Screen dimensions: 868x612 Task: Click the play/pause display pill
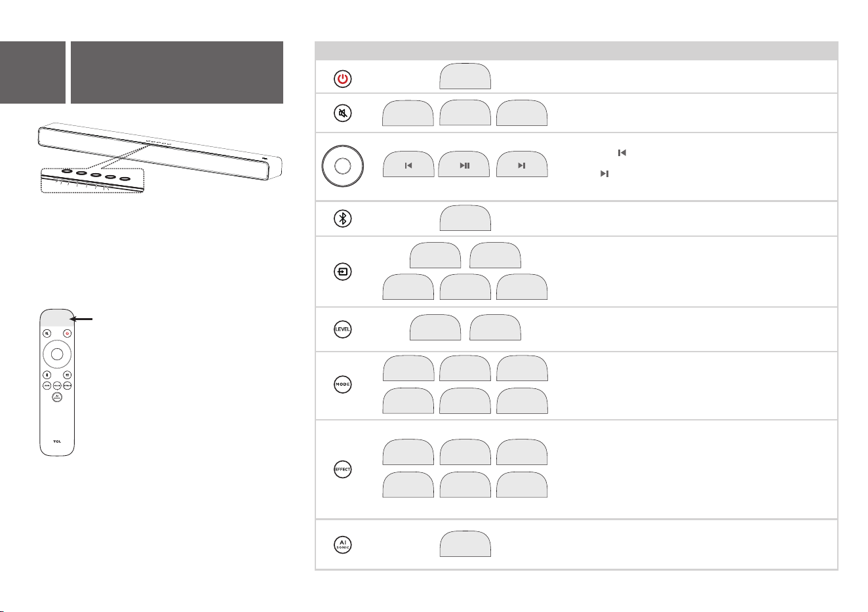pos(465,165)
